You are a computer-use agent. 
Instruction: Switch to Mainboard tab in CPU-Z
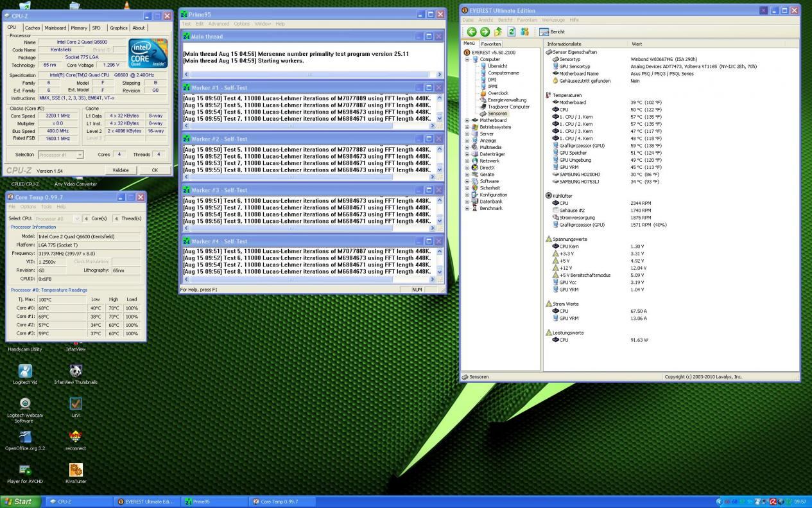click(x=55, y=28)
